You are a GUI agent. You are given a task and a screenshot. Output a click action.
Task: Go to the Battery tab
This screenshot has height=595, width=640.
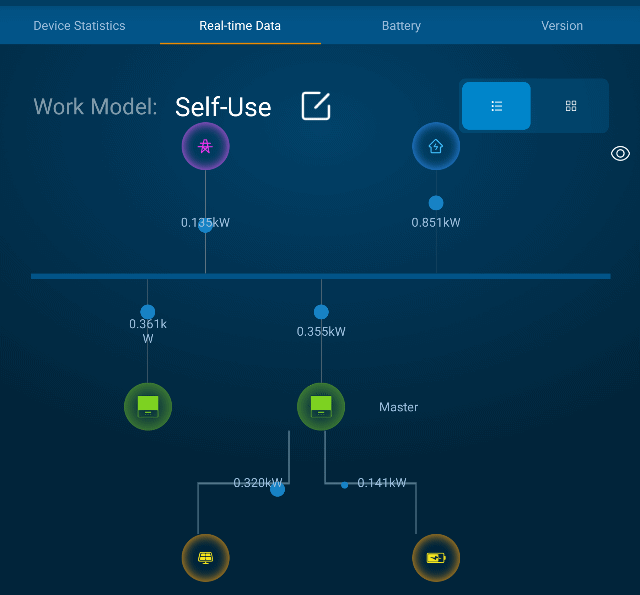(x=401, y=26)
